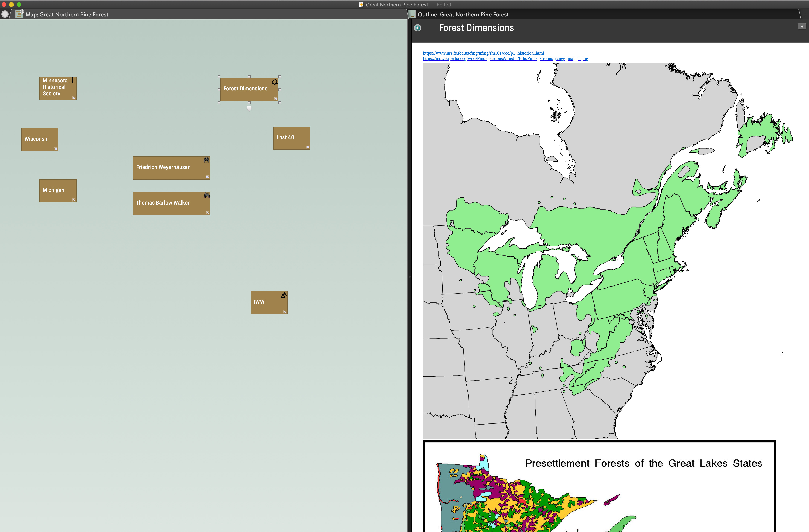Click the binoculars badge on Friedrich Weyerhäuser
Image resolution: width=809 pixels, height=532 pixels.
click(206, 160)
